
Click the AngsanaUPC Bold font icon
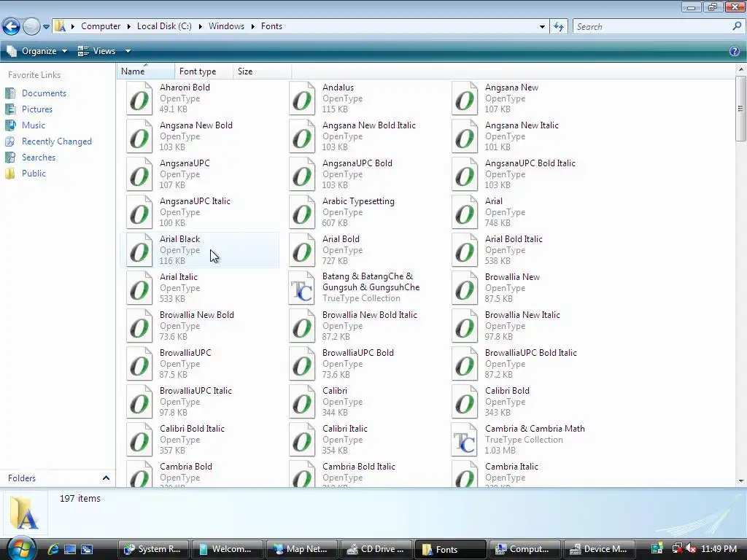coord(302,174)
